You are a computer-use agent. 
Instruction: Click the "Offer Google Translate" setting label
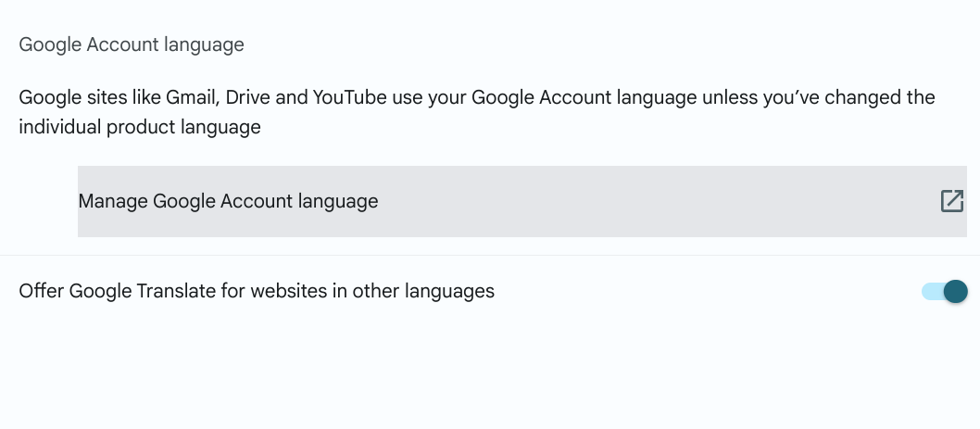257,291
